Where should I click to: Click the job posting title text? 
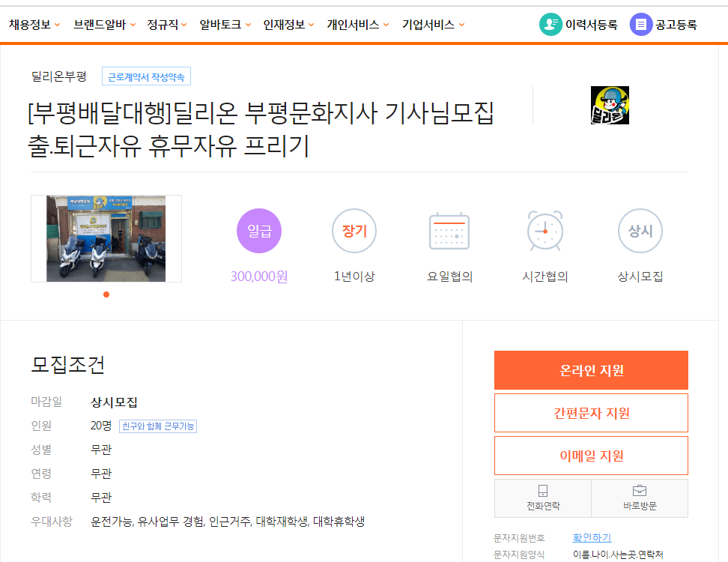coord(261,130)
